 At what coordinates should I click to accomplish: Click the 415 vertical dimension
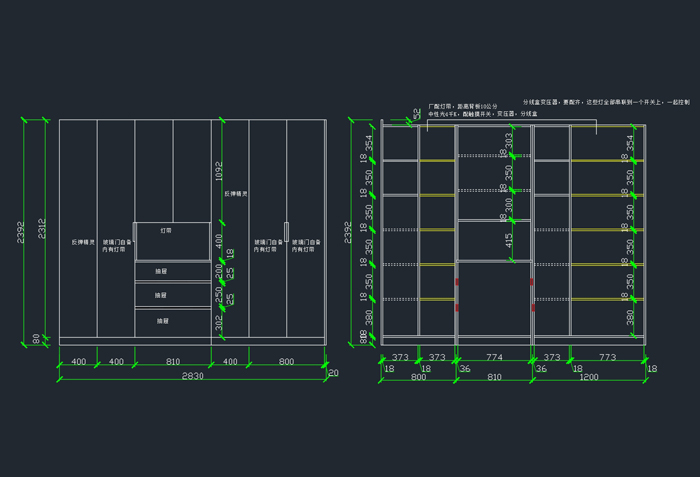pyautogui.click(x=508, y=241)
